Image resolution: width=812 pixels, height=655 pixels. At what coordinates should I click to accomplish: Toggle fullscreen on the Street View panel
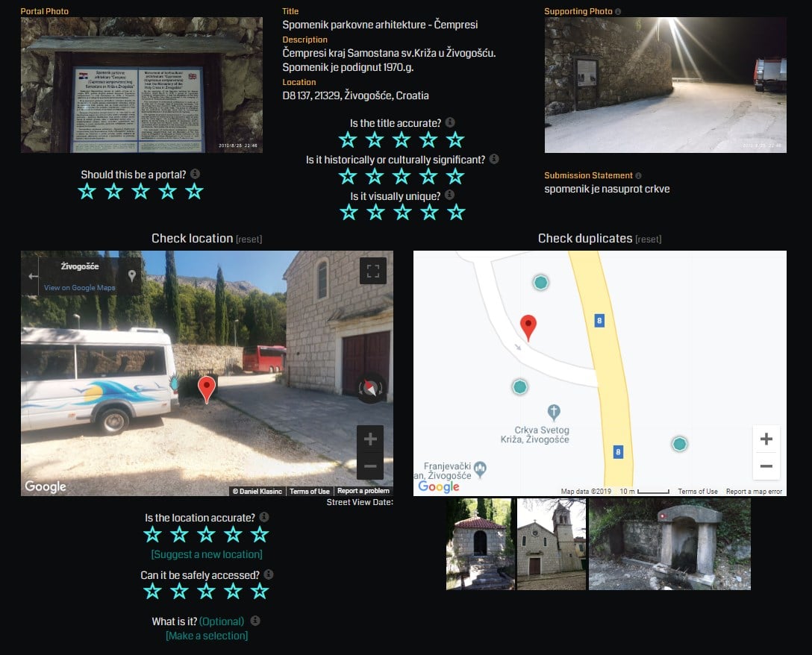[x=373, y=271]
